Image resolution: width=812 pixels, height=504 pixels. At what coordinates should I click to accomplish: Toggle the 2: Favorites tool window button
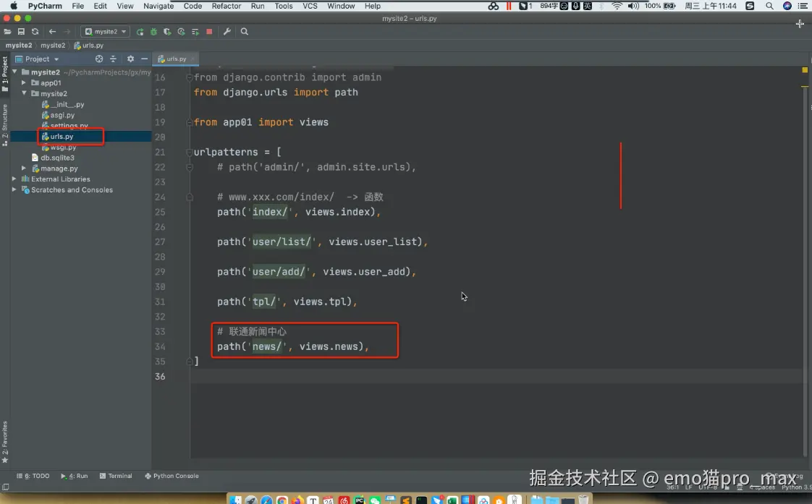[4, 442]
